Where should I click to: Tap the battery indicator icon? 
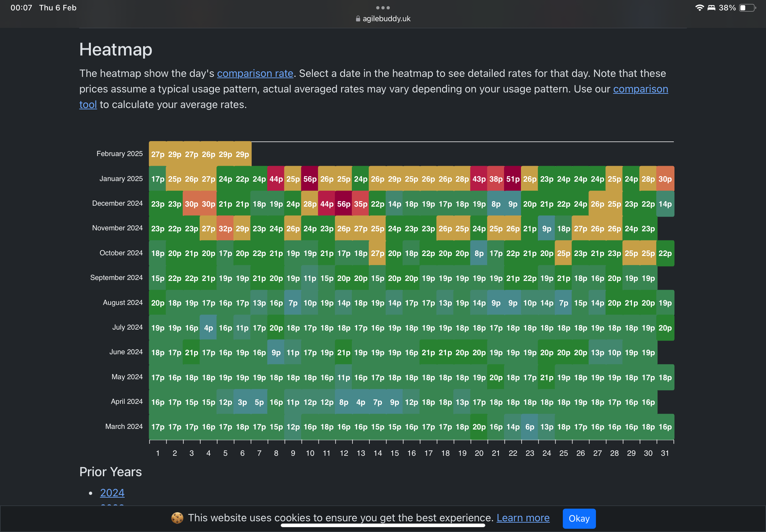[747, 8]
